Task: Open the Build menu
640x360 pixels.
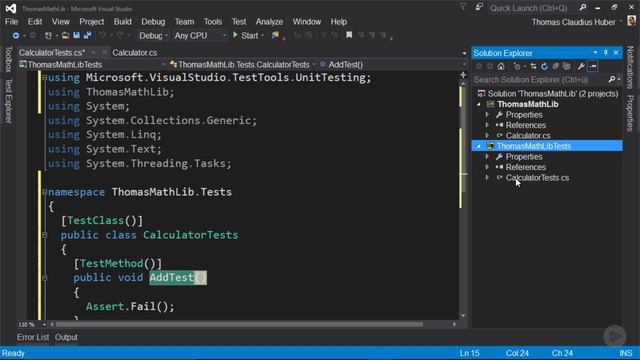Action: coord(122,22)
